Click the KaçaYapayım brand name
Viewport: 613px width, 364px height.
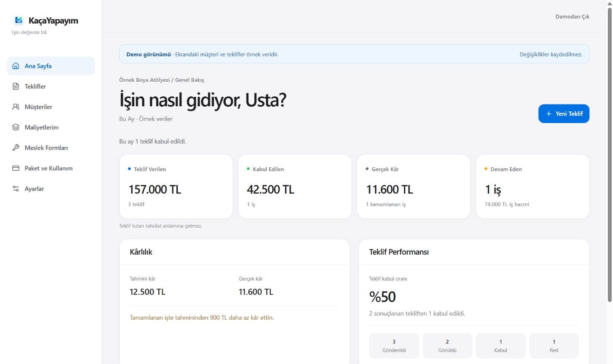pyautogui.click(x=53, y=20)
